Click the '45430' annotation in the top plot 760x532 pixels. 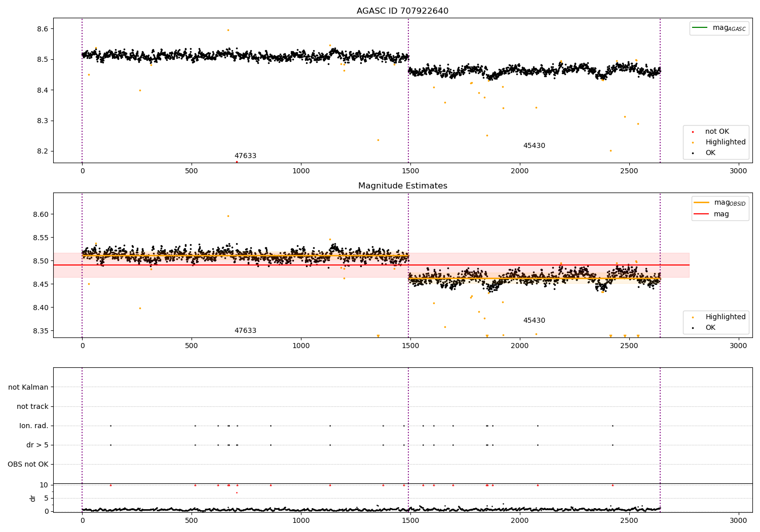pos(534,146)
